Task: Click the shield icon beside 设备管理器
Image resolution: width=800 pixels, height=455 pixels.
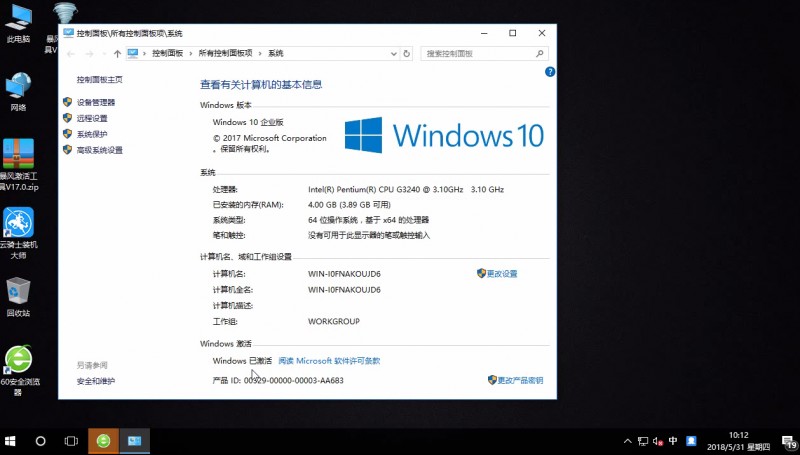Action: pyautogui.click(x=67, y=102)
